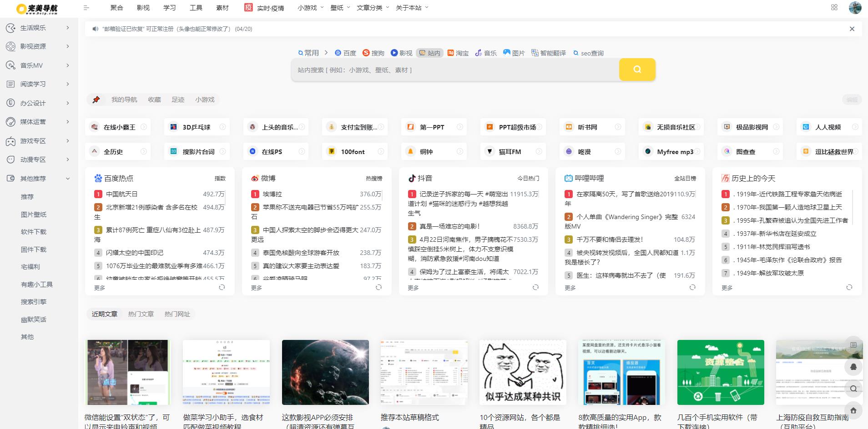This screenshot has width=868, height=429.
Task: Refresh the 百度热点 list
Action: point(222,287)
